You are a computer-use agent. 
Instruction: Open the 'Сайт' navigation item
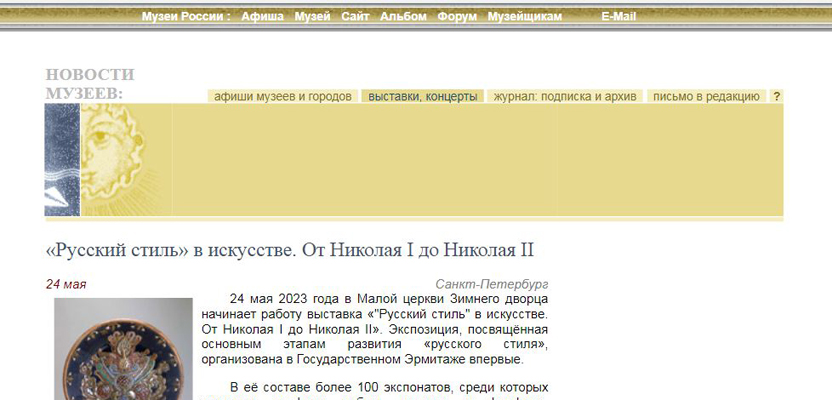coord(355,16)
